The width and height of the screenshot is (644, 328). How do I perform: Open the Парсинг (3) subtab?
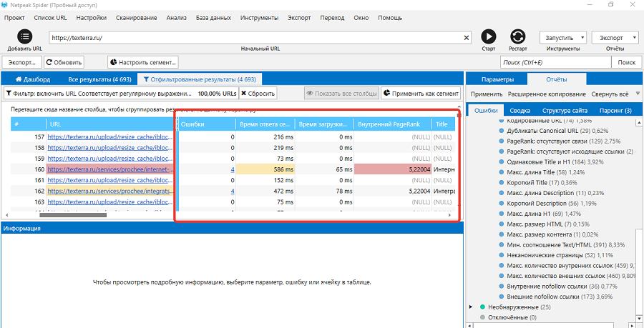[615, 110]
